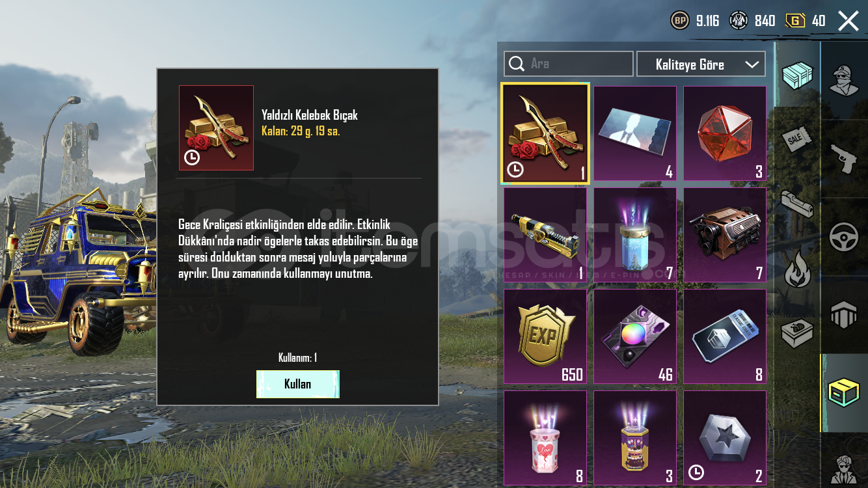Select the red crystal gem item
The image size is (868, 488).
click(x=725, y=133)
